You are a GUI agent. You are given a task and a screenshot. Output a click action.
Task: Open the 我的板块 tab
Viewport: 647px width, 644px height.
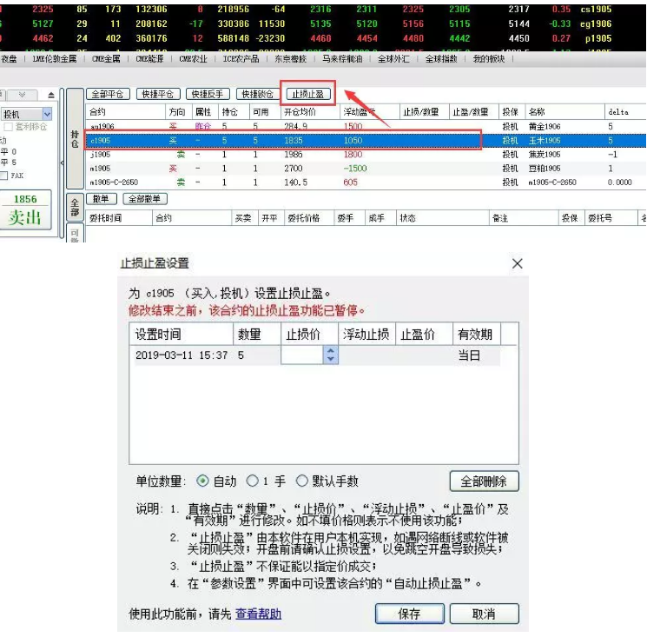(489, 59)
